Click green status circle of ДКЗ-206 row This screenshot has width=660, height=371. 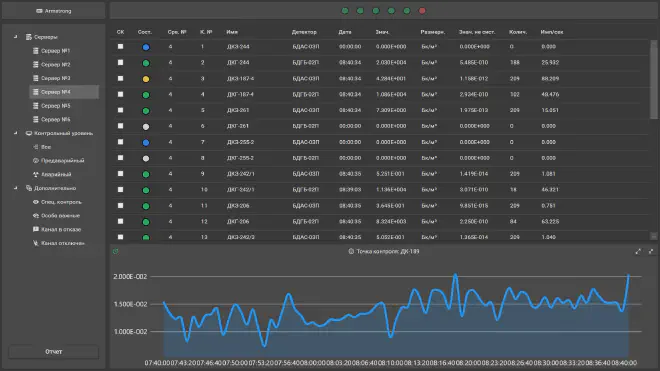pos(146,206)
